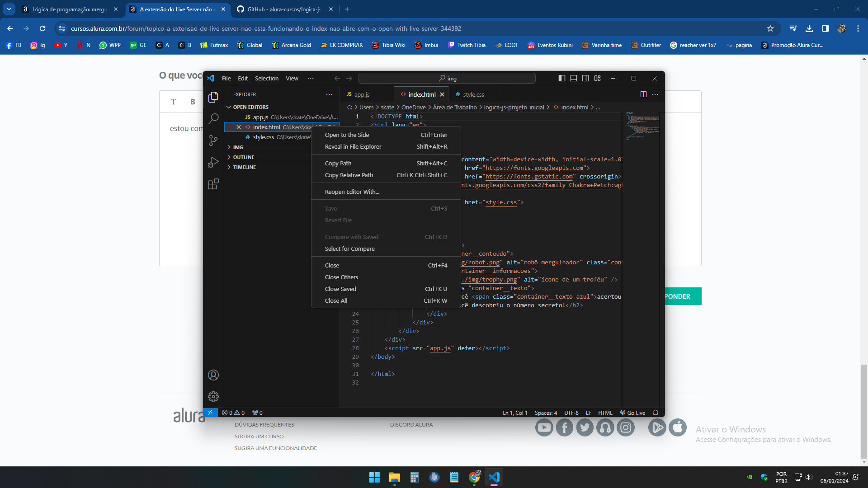Open SUGIRA UM CURSO footer link
Image resolution: width=868 pixels, height=488 pixels.
pos(259,436)
